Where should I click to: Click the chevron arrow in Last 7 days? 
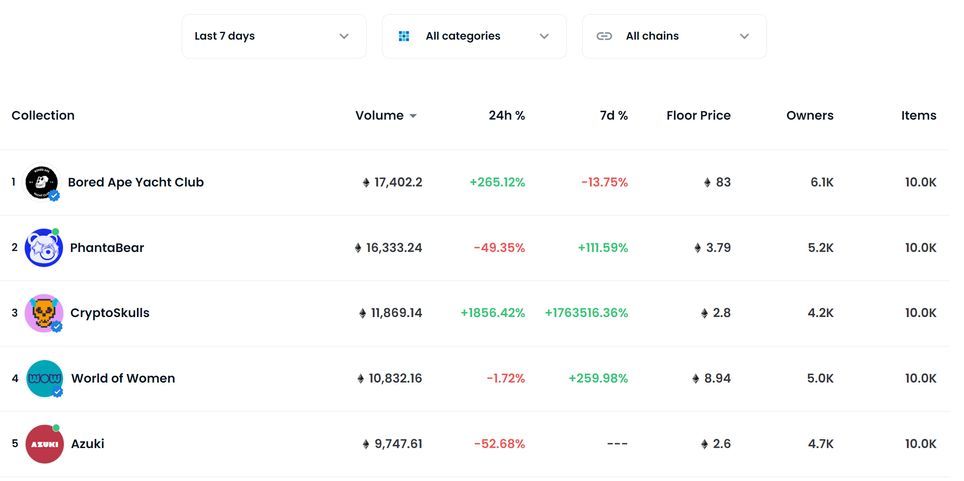tap(344, 36)
